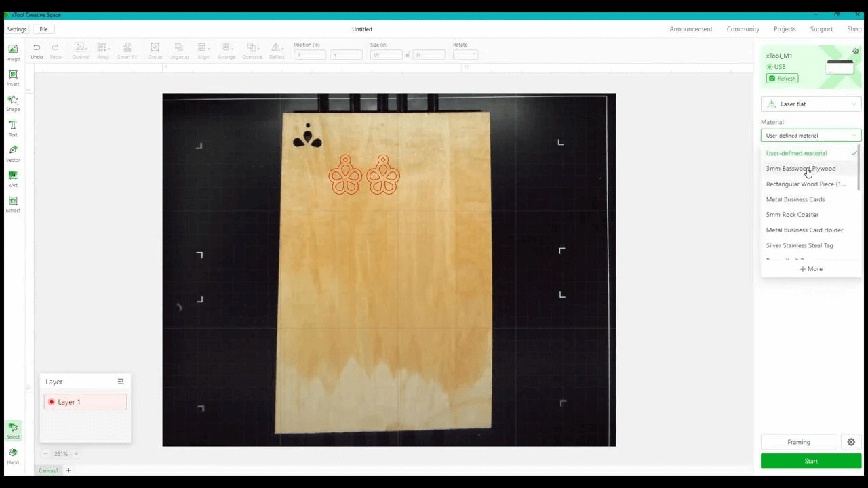Viewport: 868px width, 488px height.
Task: Open the Reflect dropdown
Action: pos(277,51)
